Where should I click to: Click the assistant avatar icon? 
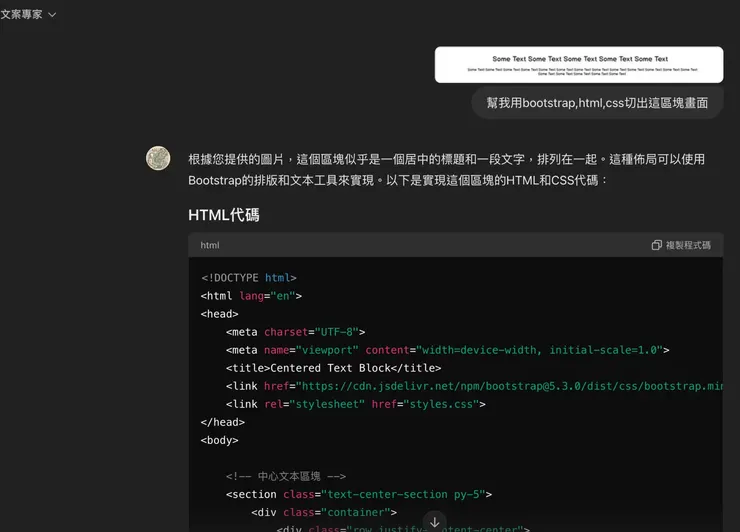pos(158,158)
